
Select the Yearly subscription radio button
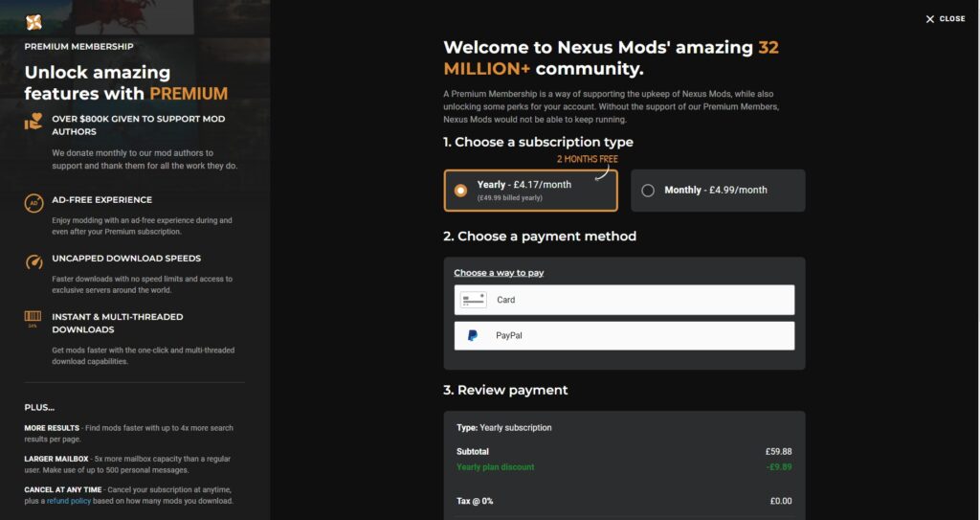[460, 191]
